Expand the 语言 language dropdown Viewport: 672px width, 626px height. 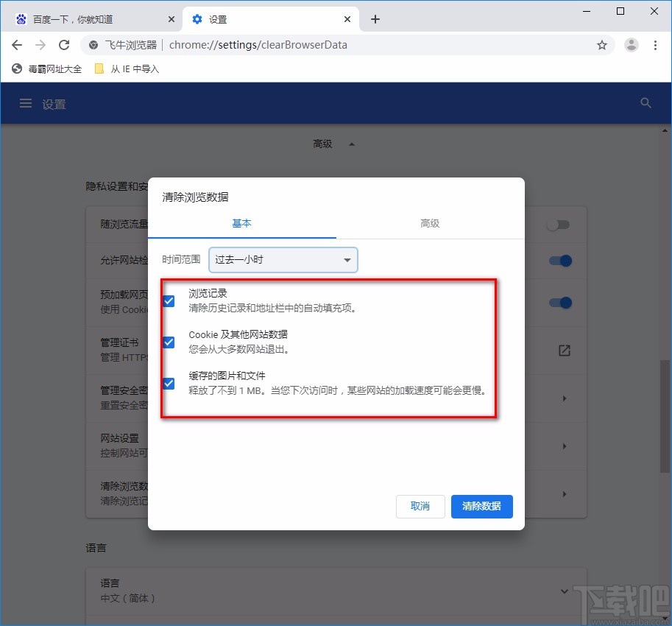(564, 591)
